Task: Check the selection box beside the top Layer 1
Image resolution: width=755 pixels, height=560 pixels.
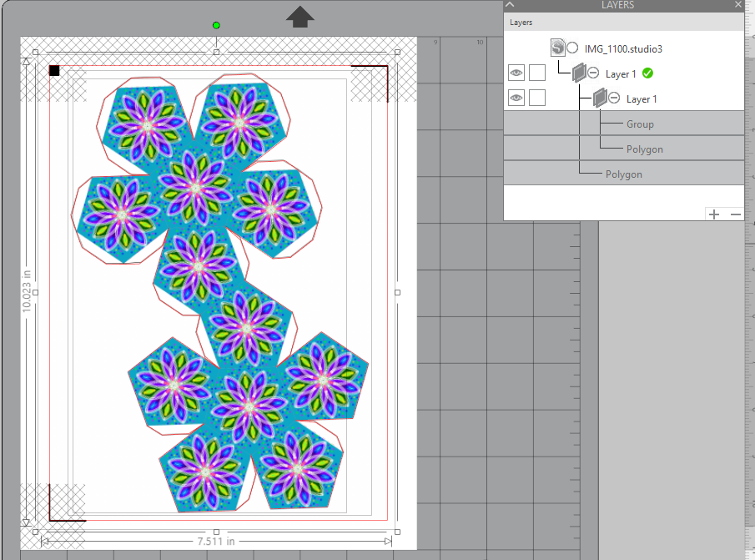Action: click(x=536, y=73)
